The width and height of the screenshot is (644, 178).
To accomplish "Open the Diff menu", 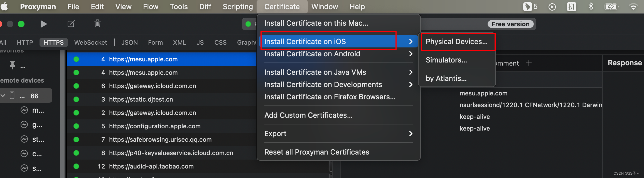I will point(205,7).
